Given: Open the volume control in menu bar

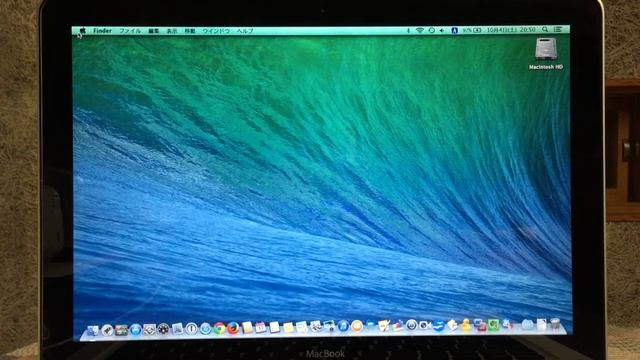Looking at the screenshot, I should [442, 30].
